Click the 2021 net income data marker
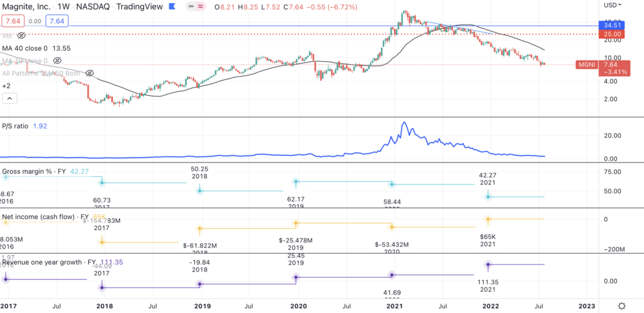 488,219
